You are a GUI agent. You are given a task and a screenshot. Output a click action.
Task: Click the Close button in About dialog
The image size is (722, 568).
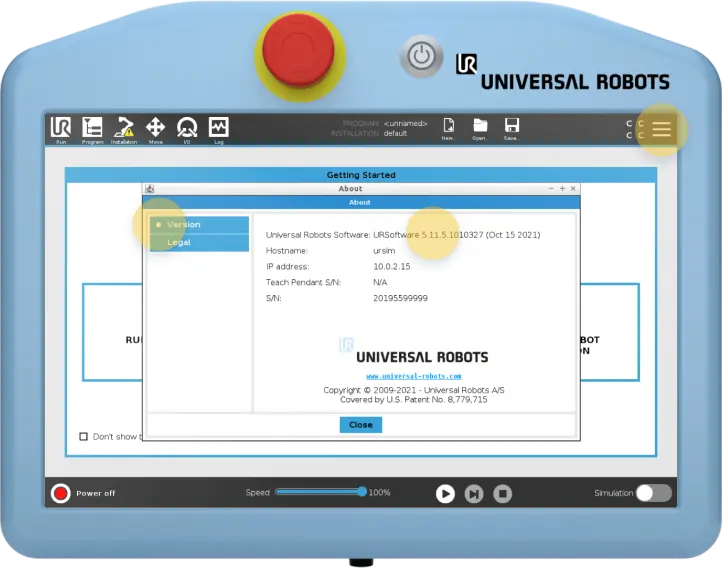click(360, 425)
